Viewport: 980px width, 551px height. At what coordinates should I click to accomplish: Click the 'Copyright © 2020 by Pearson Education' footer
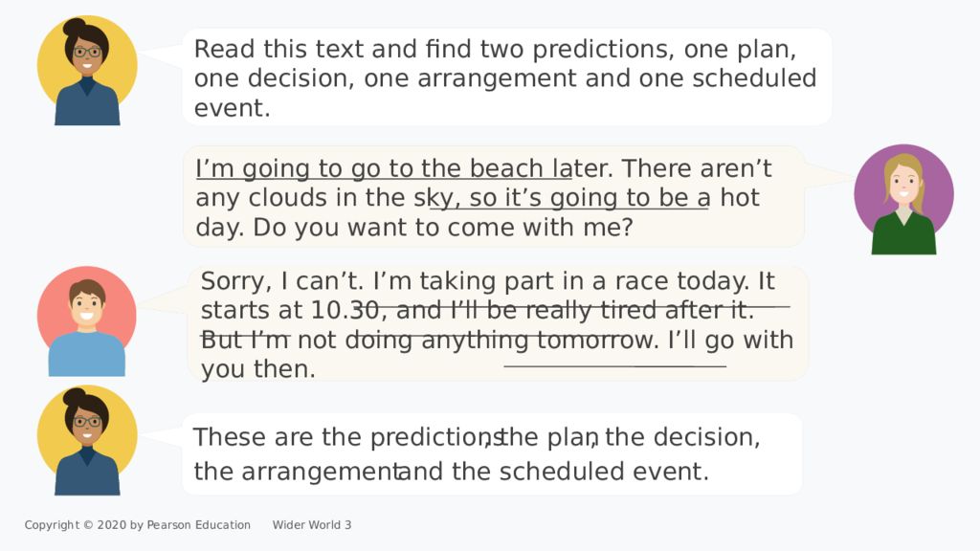click(138, 525)
